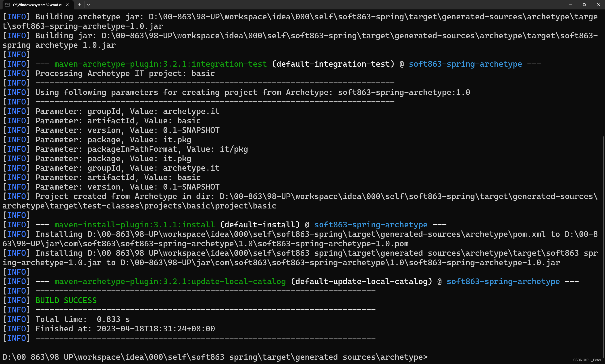
Task: Click the 'packageInPathFormat, Value: it/pkg' line
Action: click(125, 149)
